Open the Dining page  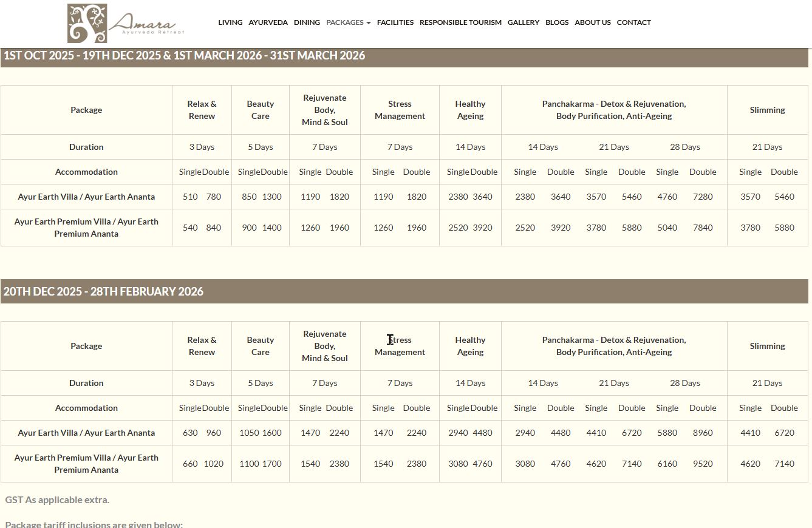(307, 22)
